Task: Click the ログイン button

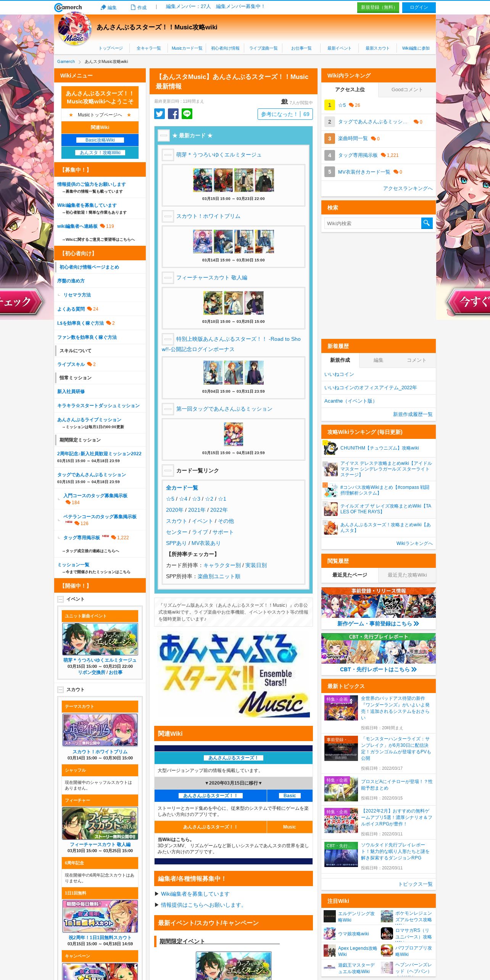Action: coord(419,7)
